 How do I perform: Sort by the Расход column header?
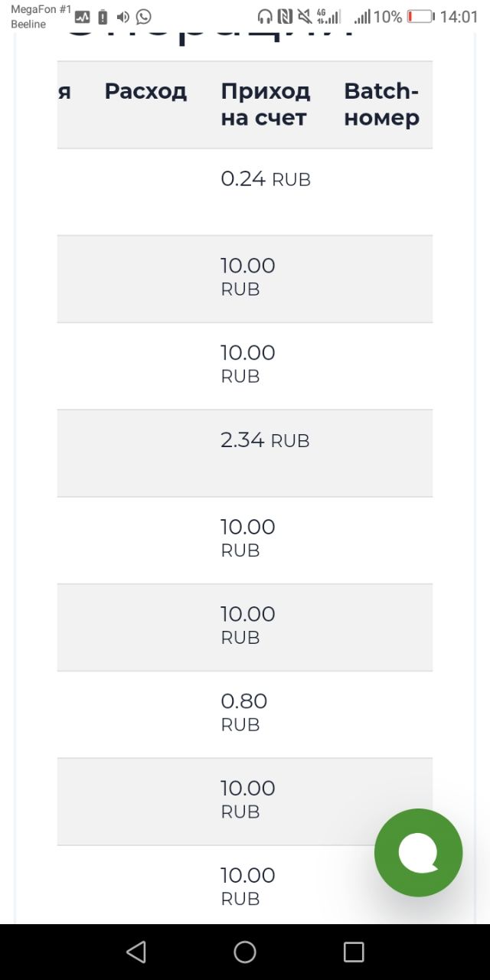click(145, 91)
